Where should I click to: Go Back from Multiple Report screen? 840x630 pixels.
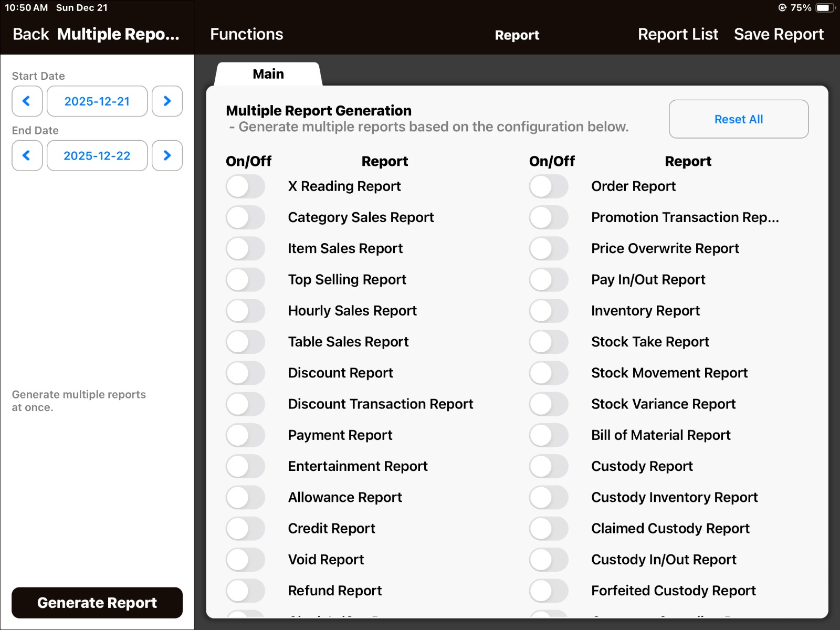30,35
